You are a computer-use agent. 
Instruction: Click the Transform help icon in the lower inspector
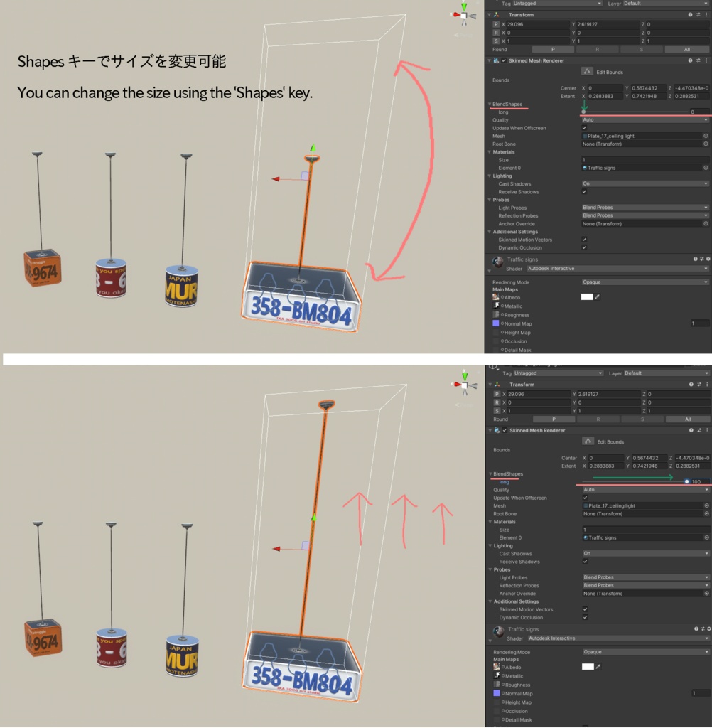691,385
